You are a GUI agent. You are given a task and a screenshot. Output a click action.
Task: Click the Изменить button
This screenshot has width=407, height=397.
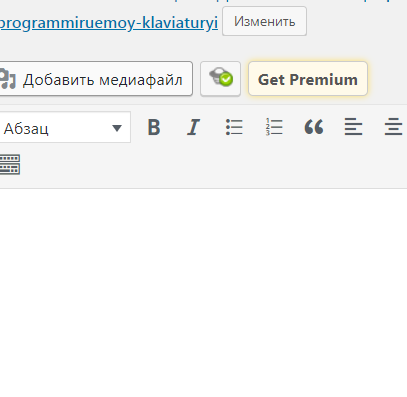[x=264, y=21]
